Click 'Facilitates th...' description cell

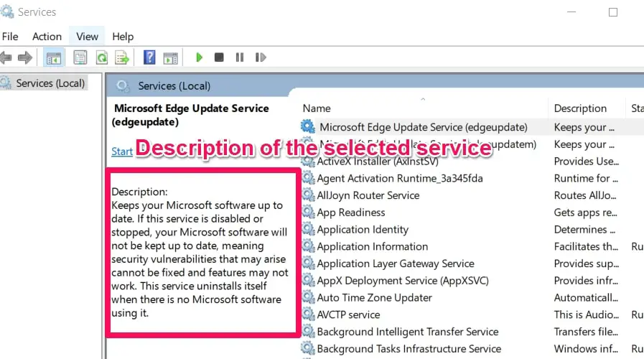click(586, 246)
